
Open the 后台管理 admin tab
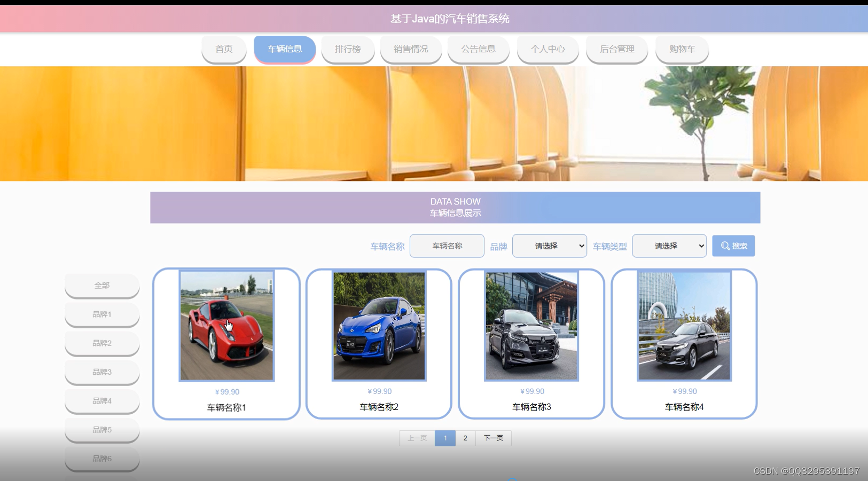pos(617,49)
